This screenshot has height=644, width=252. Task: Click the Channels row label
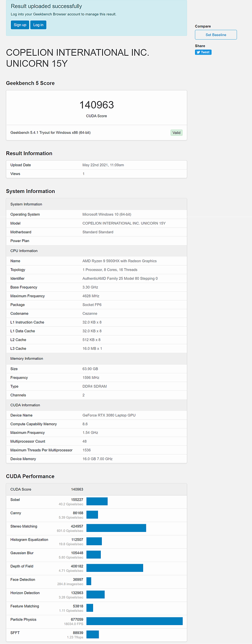(x=18, y=395)
